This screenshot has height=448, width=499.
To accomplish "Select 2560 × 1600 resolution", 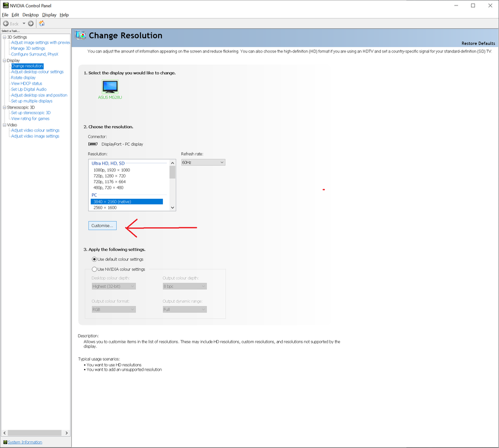I will coord(105,207).
